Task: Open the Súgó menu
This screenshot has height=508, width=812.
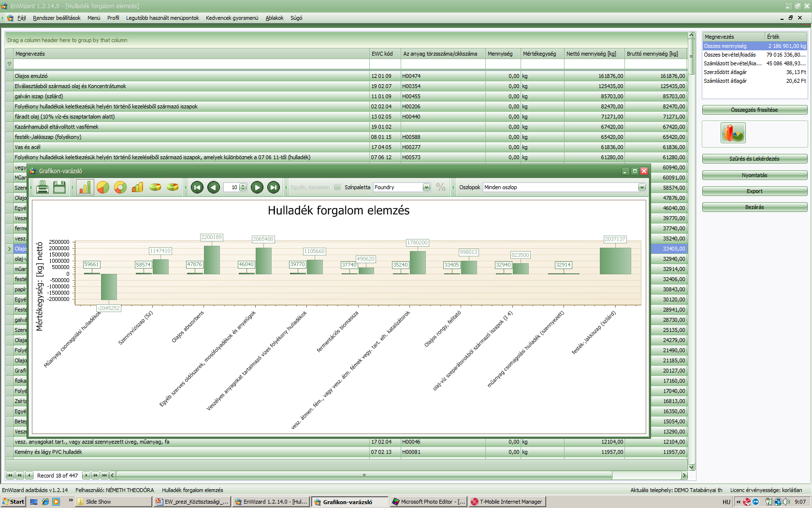Action: pos(296,18)
